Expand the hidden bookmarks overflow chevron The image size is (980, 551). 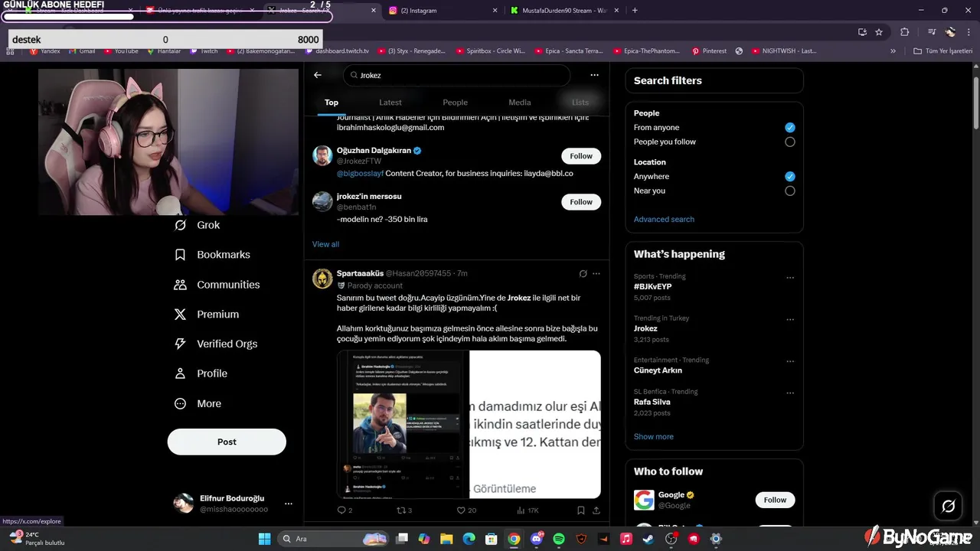coord(893,51)
